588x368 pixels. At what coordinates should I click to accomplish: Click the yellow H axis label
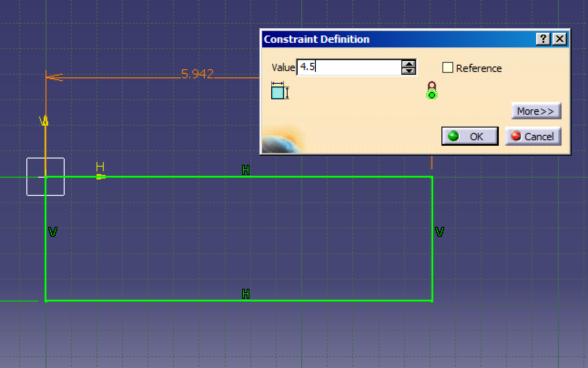click(100, 167)
